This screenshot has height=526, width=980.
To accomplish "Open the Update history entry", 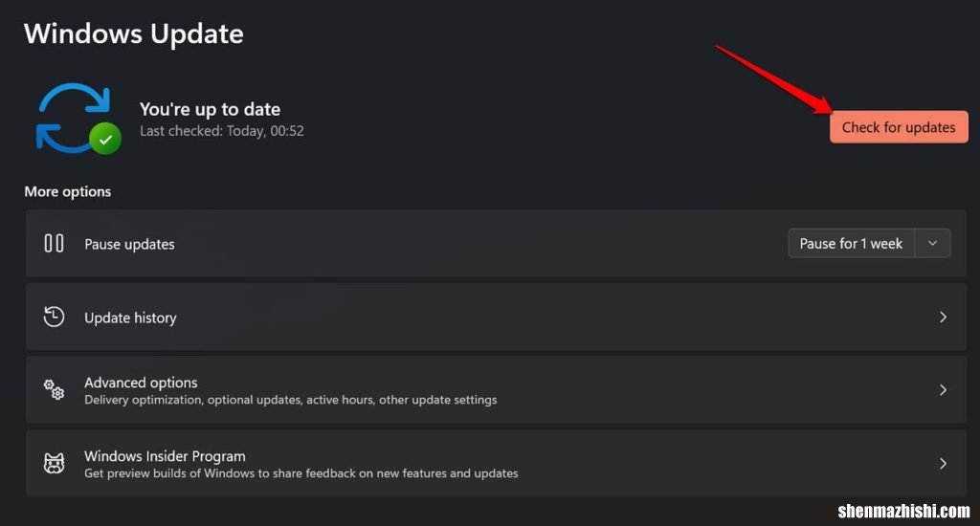I will point(130,318).
